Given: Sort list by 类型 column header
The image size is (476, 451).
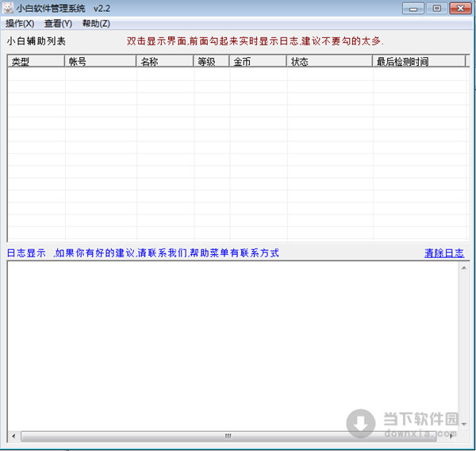Looking at the screenshot, I should click(x=36, y=61).
